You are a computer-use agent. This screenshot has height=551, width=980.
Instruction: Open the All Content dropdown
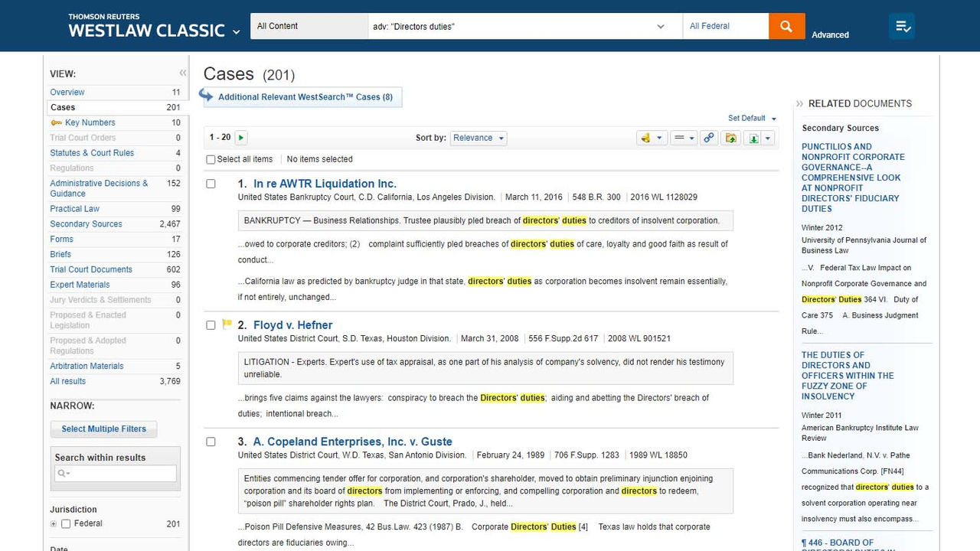click(x=309, y=26)
